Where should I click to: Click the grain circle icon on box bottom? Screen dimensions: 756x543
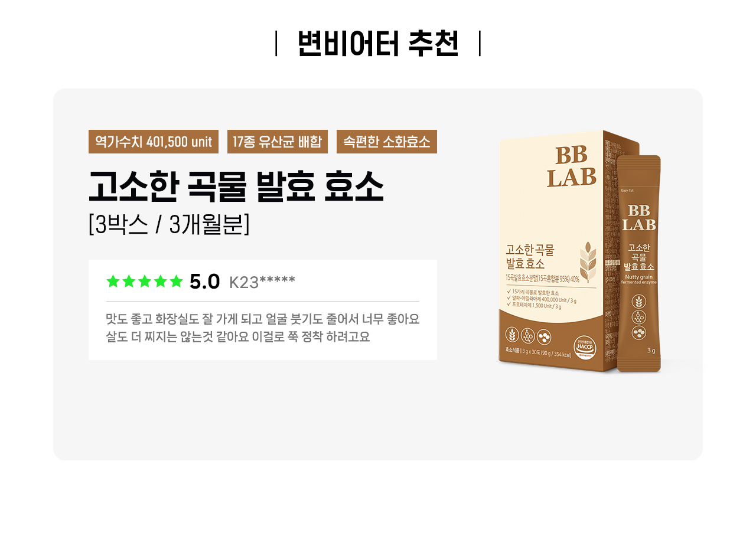513,336
